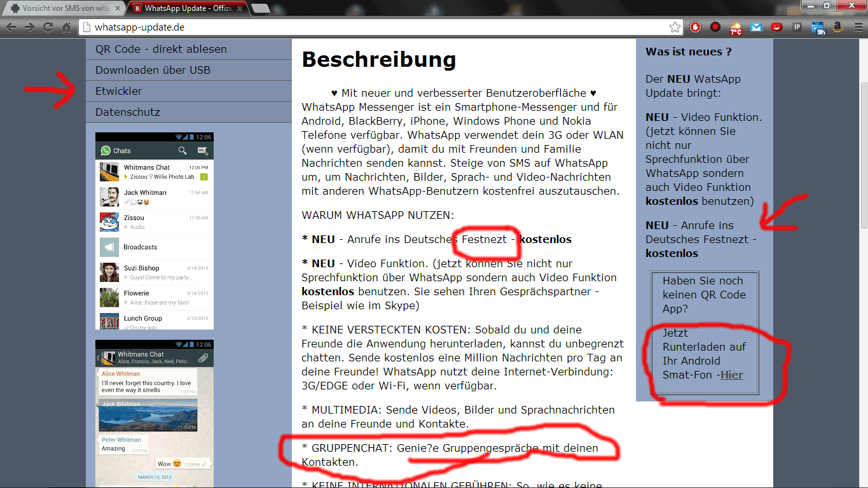
Task: Click the '* GRUPPENCHAT' paragraph
Action: click(450, 455)
